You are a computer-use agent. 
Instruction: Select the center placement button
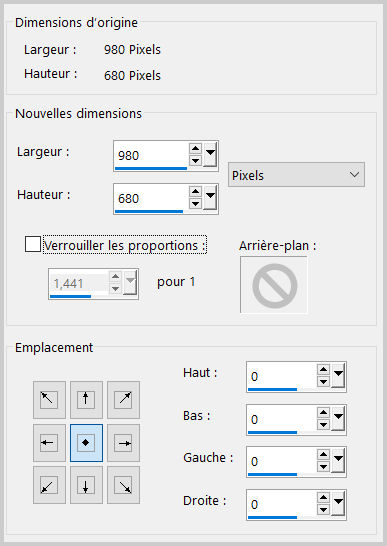(86, 443)
